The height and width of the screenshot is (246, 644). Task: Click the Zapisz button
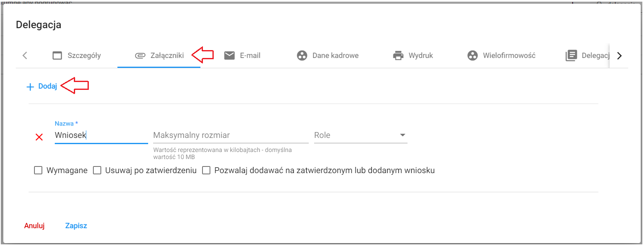pos(76,226)
